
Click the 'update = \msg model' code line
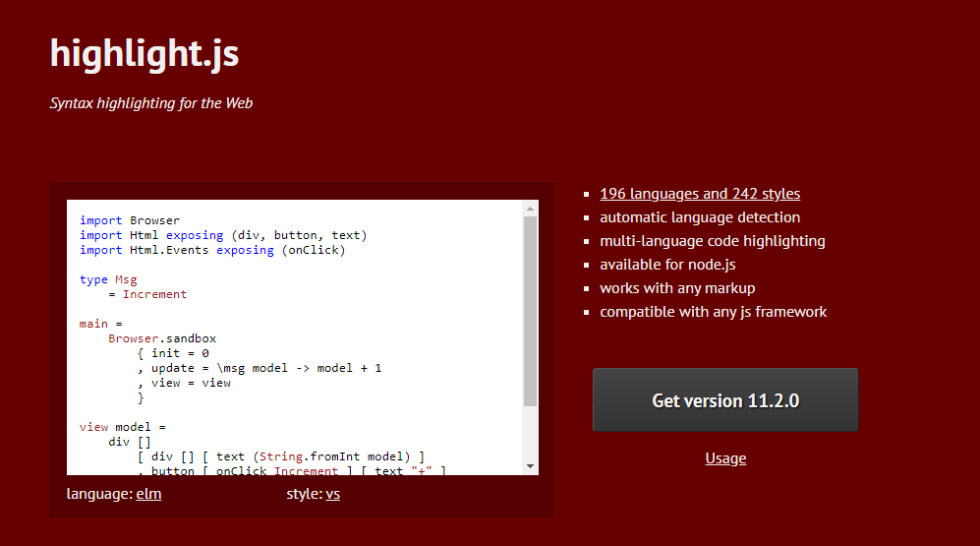coord(259,368)
